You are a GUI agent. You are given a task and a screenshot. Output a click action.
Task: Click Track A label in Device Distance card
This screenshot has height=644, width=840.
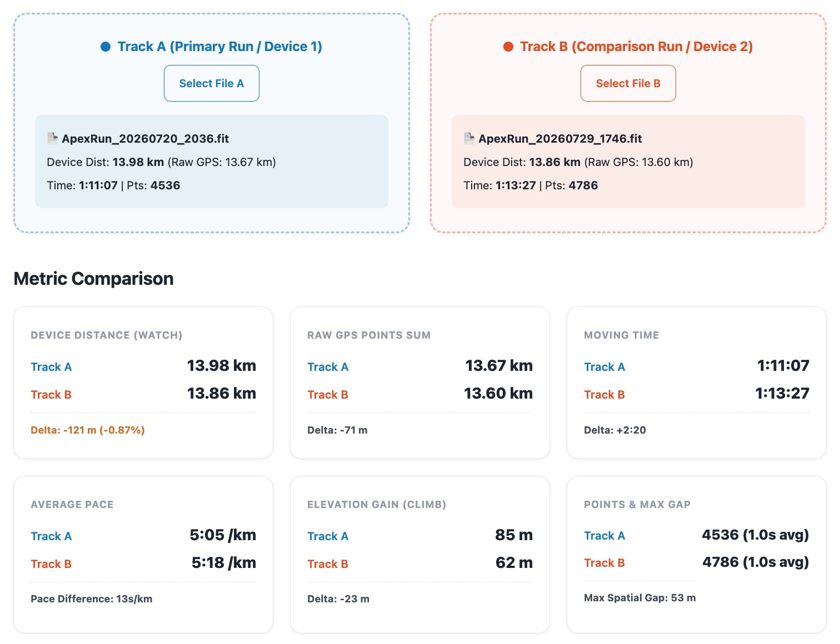[x=51, y=367]
